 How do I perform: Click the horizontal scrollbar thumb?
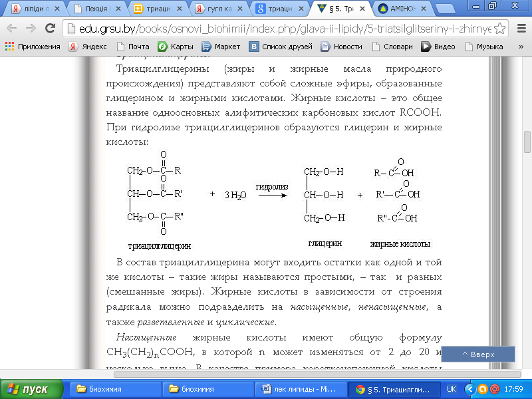click(x=317, y=374)
